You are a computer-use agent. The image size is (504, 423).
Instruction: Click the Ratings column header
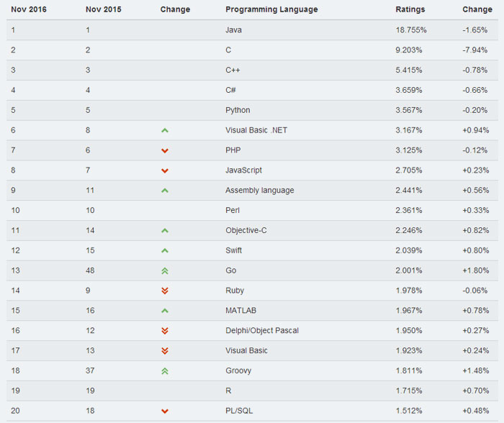tap(410, 9)
